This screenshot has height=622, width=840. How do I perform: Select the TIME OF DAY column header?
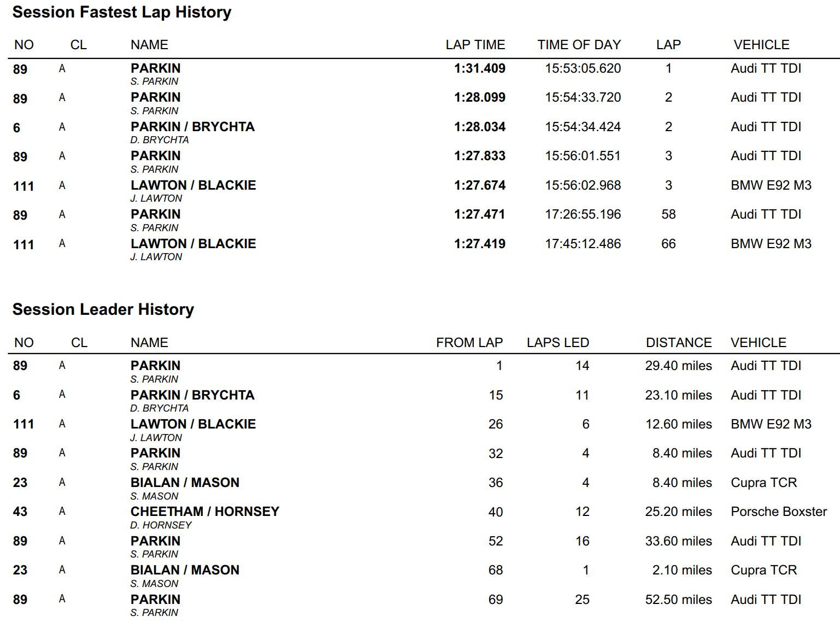pyautogui.click(x=579, y=45)
